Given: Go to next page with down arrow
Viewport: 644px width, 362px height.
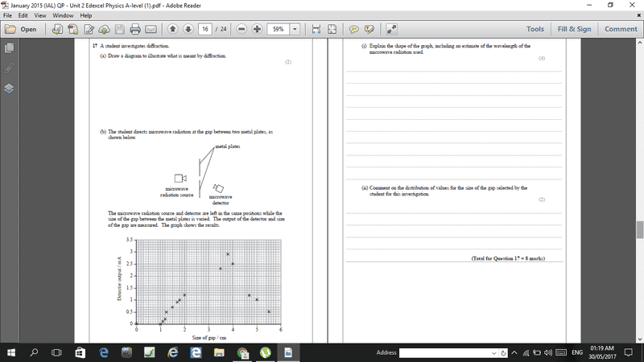Looking at the screenshot, I should [188, 30].
